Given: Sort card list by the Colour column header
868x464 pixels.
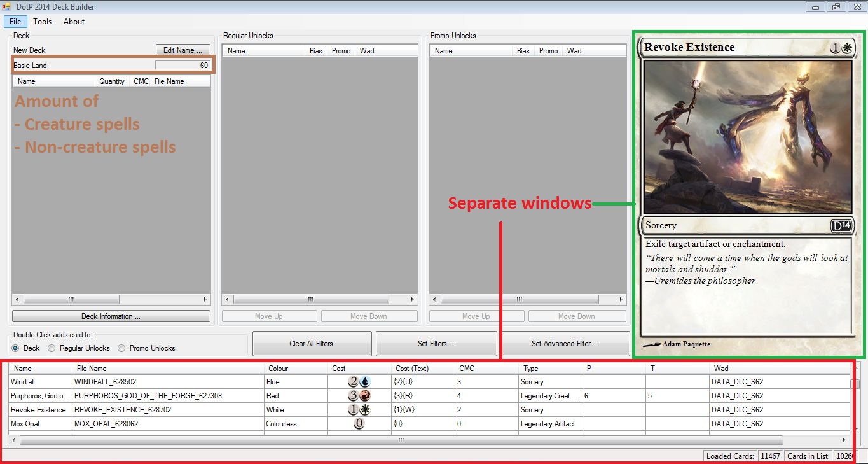Looking at the screenshot, I should click(278, 369).
